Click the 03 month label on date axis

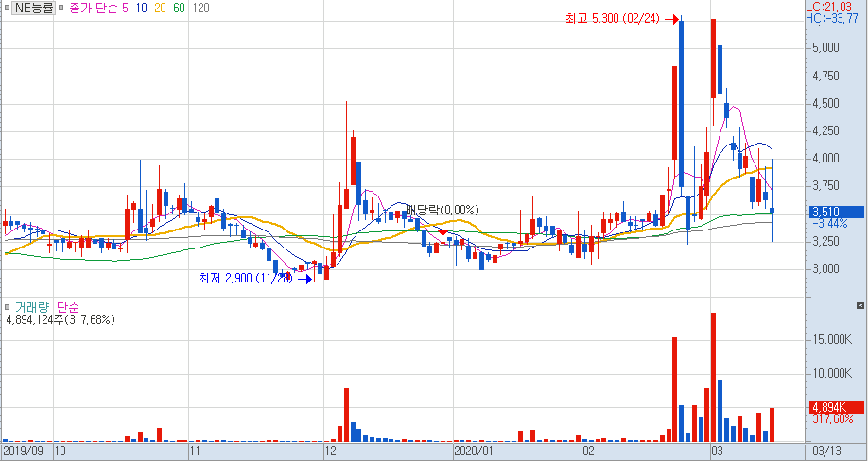718,451
